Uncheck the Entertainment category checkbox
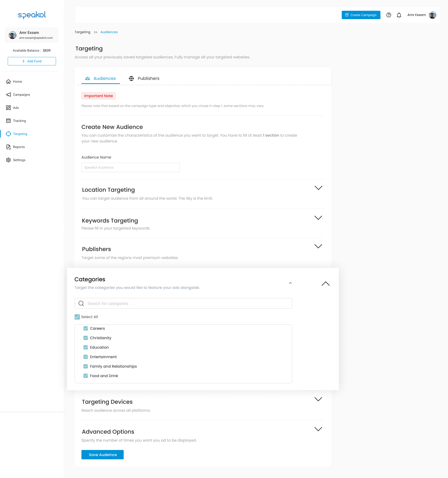This screenshot has width=448, height=478. pyautogui.click(x=86, y=357)
